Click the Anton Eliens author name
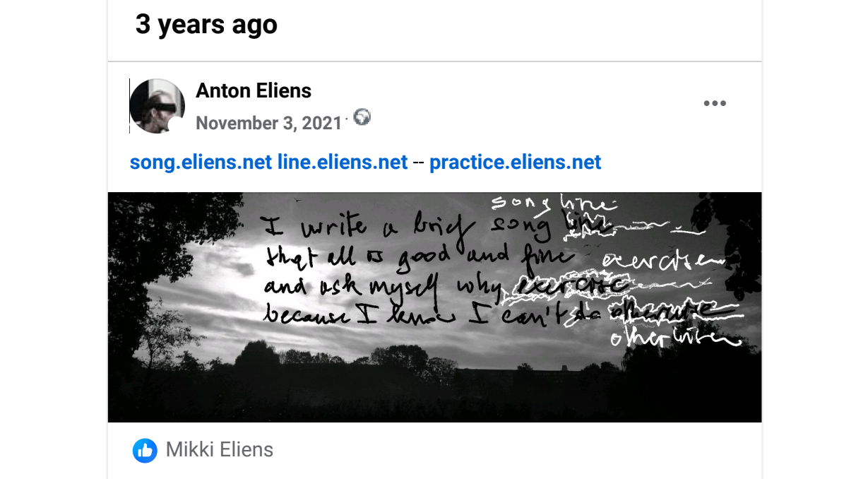Viewport: 868px width, 479px height. pyautogui.click(x=254, y=90)
